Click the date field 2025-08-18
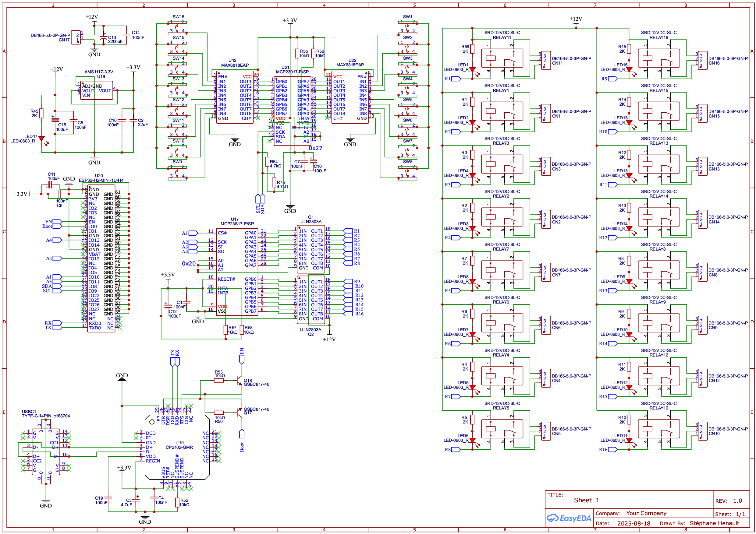Viewport: 756px width, 534px height. click(634, 523)
